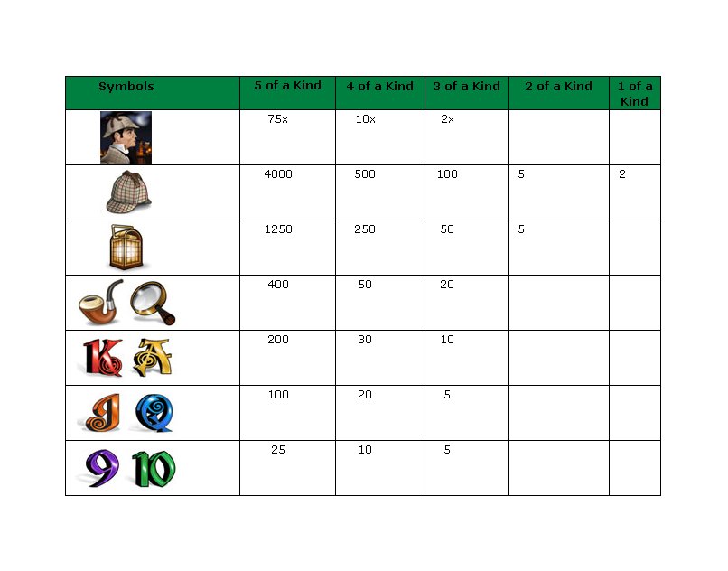728x571 pixels.
Task: Select the deerstalker hat symbol
Action: point(128,192)
